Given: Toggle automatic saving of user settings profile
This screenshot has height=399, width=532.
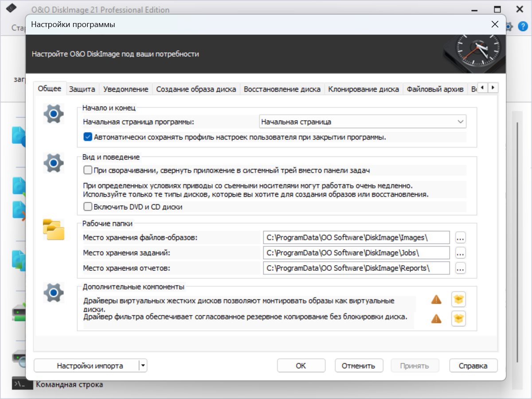Looking at the screenshot, I should click(88, 137).
